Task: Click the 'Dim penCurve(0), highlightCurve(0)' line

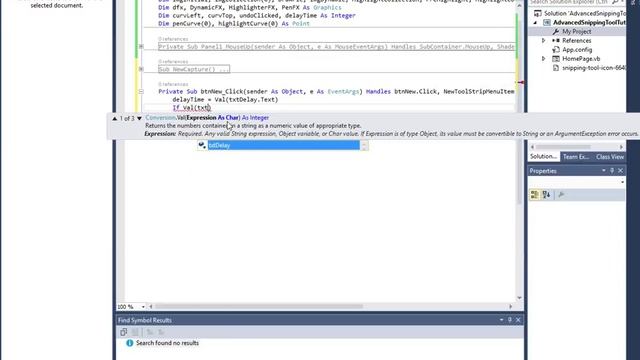Action: 234,24
